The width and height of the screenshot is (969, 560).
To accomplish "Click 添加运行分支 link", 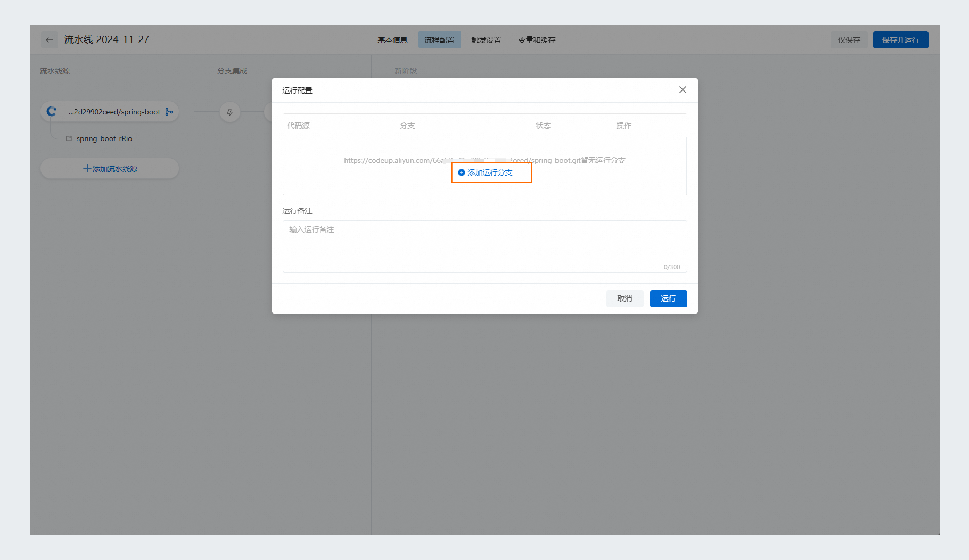I will click(485, 172).
